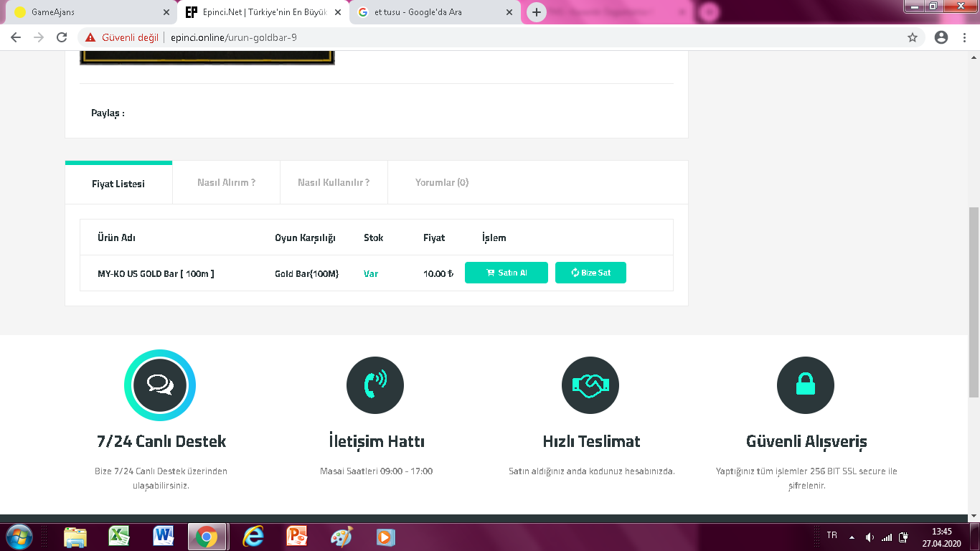Click the scrollbar down arrow
The image size is (980, 551).
pyautogui.click(x=974, y=515)
